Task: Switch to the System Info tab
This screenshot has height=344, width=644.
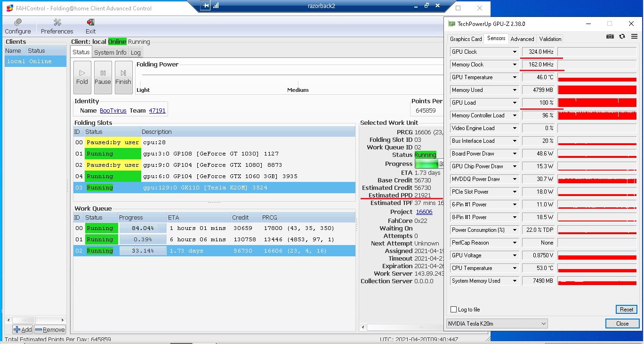Action: (110, 53)
